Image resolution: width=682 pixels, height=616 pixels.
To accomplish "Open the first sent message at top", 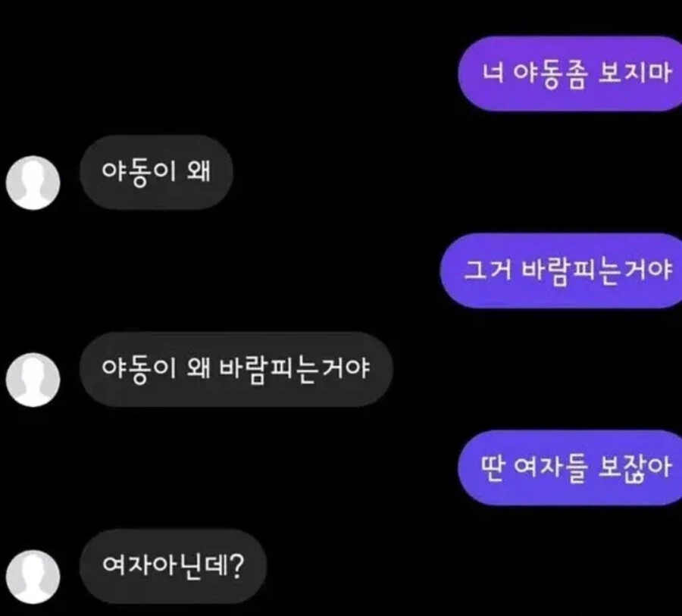I will 570,73.
